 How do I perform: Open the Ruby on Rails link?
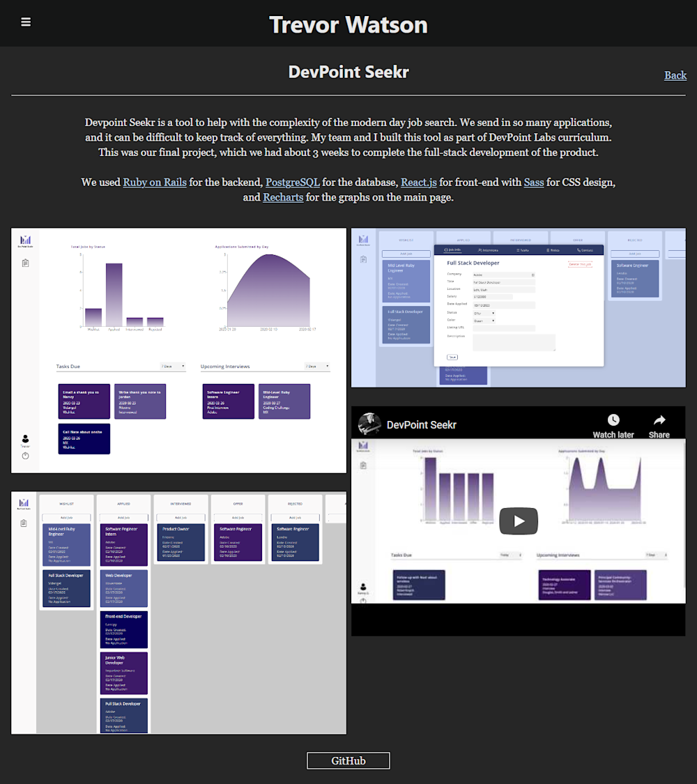pyautogui.click(x=155, y=183)
